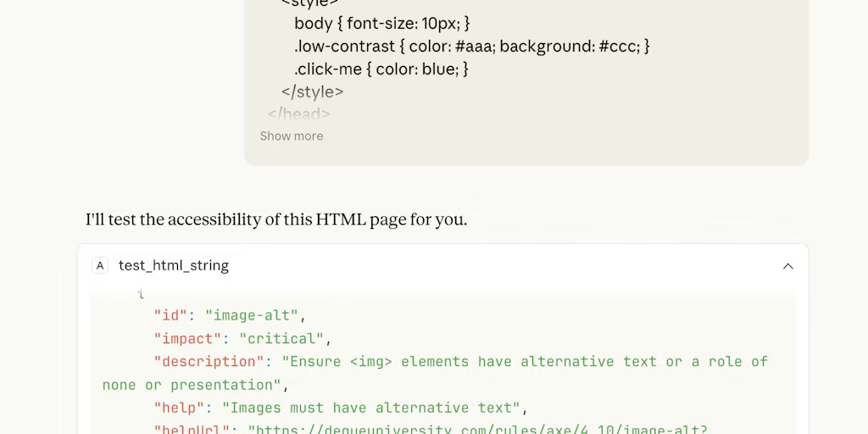Click the "image-alt" id value string
868x434 pixels.
click(252, 315)
